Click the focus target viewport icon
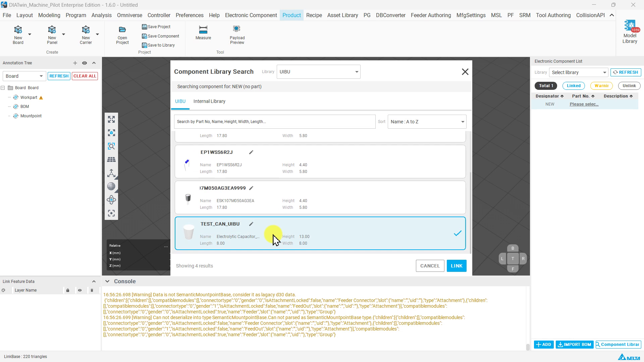Screen dimensions: 644x362 (x=111, y=213)
